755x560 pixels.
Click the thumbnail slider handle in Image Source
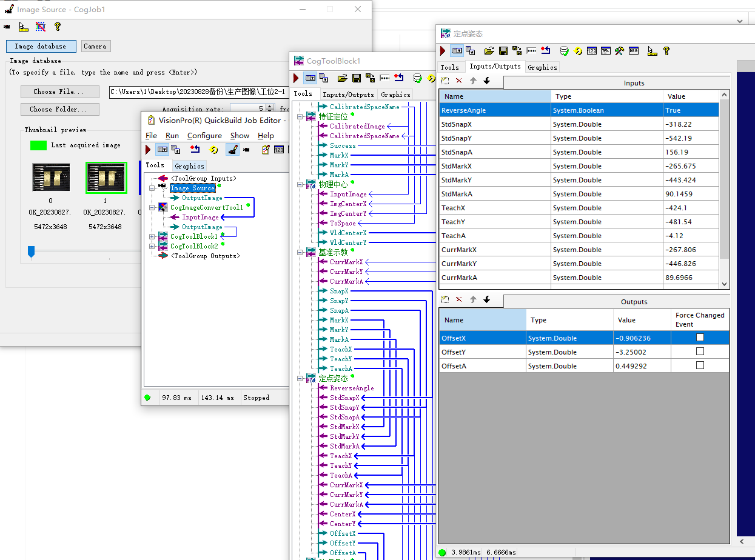(x=31, y=251)
